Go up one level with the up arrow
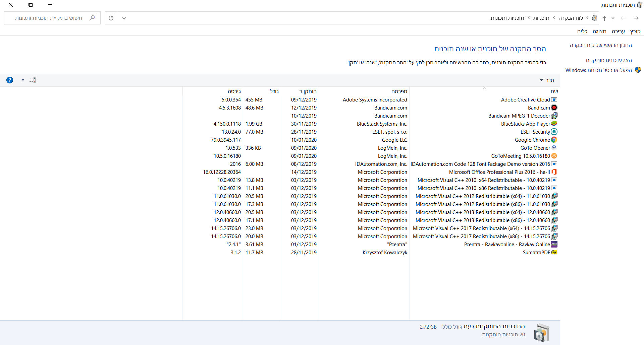 point(604,18)
